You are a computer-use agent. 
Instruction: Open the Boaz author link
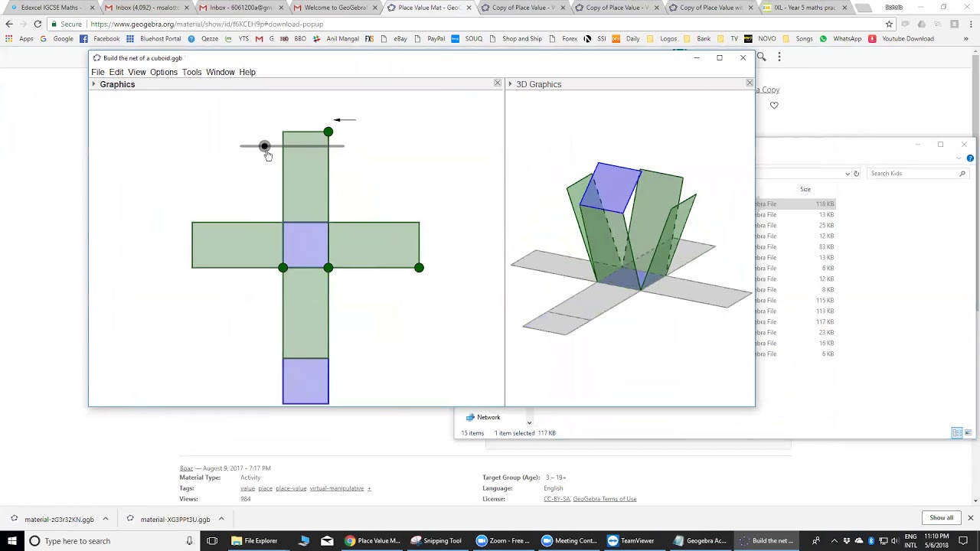click(x=186, y=468)
